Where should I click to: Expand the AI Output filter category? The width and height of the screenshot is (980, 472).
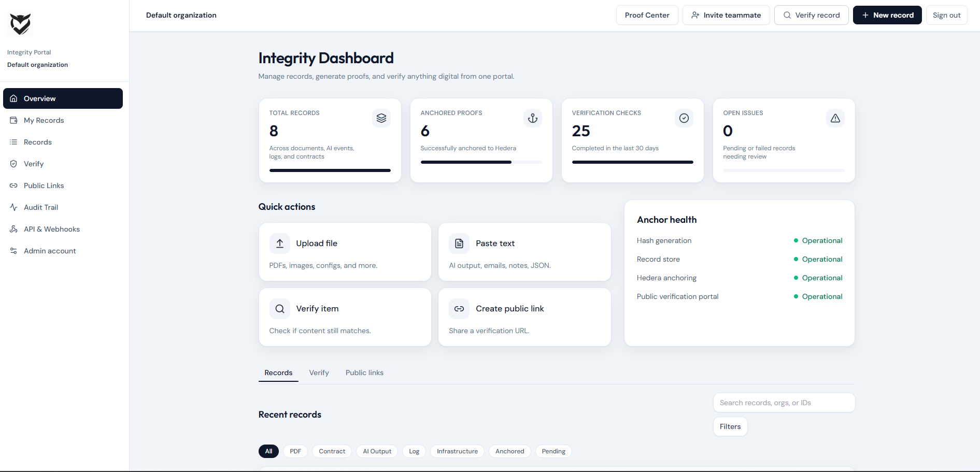click(377, 451)
